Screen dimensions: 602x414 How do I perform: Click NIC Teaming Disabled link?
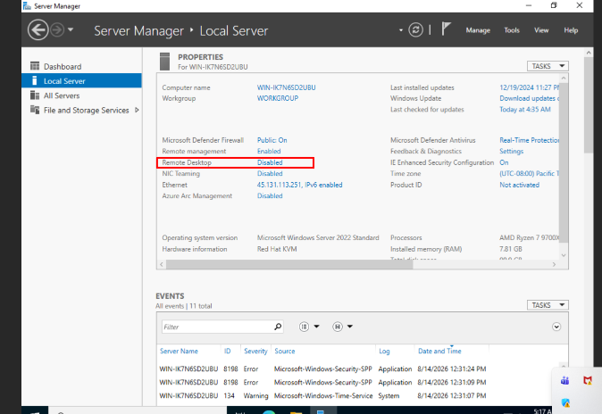270,174
